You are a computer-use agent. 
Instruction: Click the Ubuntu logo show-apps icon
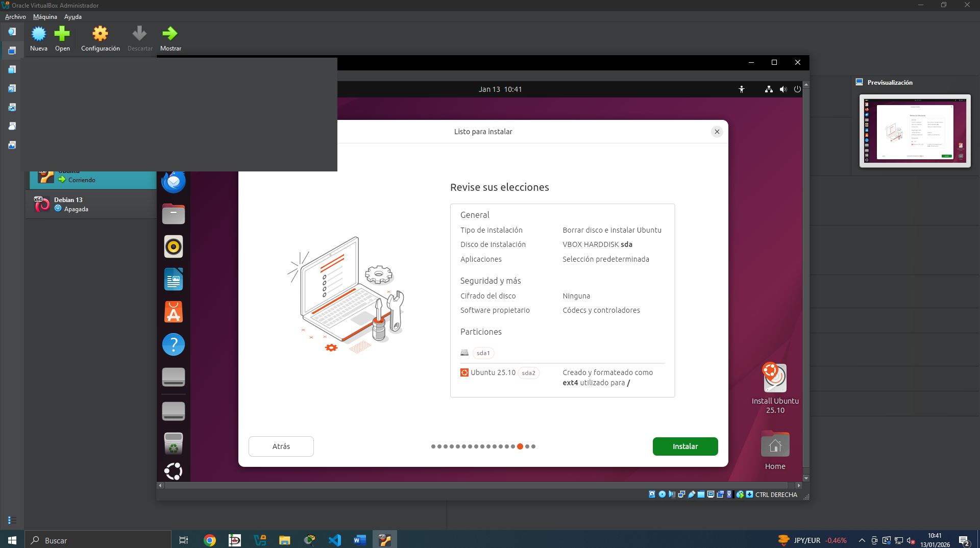174,471
